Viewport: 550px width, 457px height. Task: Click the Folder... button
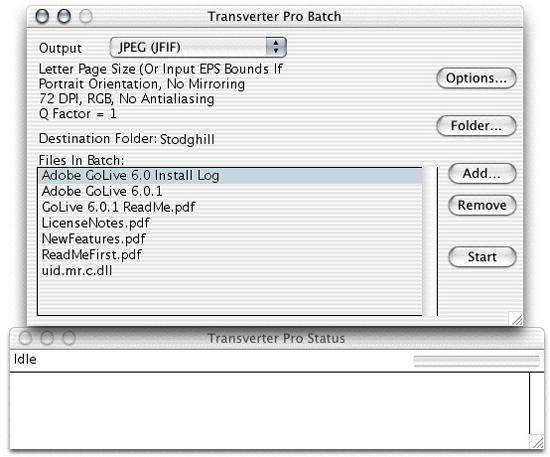click(x=476, y=126)
